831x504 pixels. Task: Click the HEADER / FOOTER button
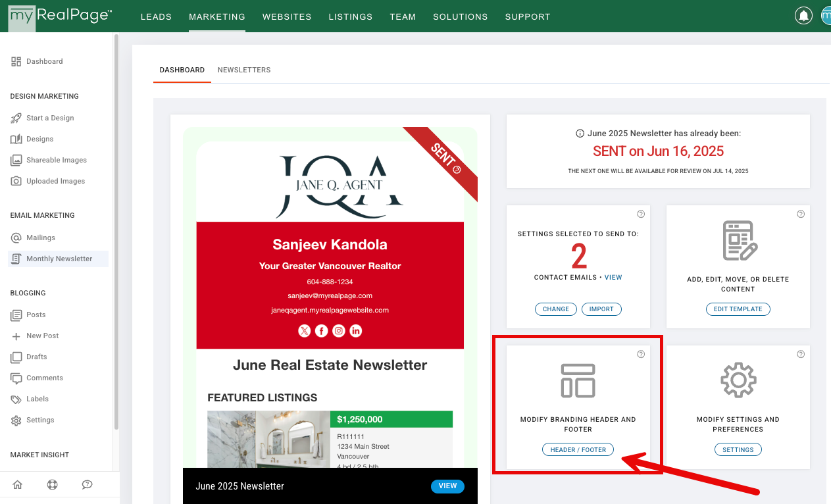(x=578, y=449)
